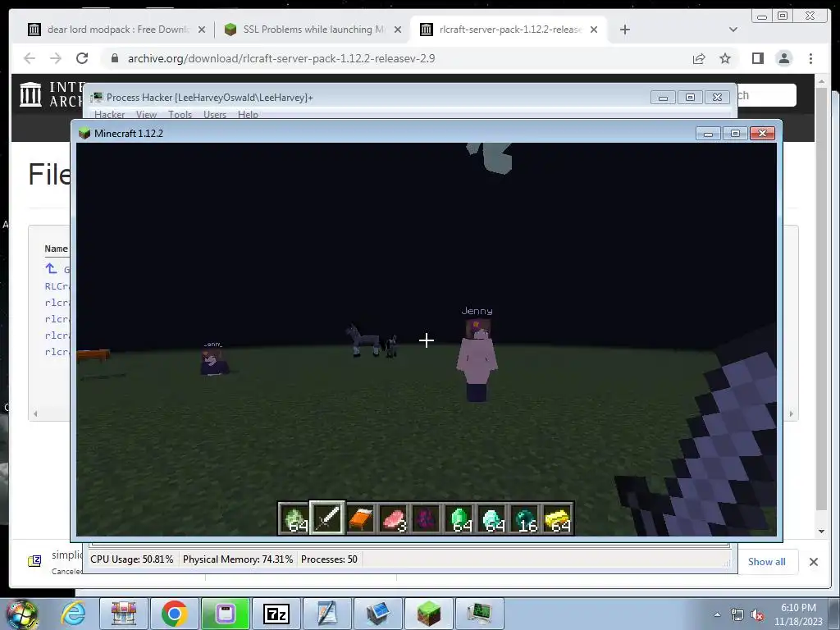The height and width of the screenshot is (630, 840).
Task: Go to parent directory arrow in file list
Action: (x=51, y=268)
